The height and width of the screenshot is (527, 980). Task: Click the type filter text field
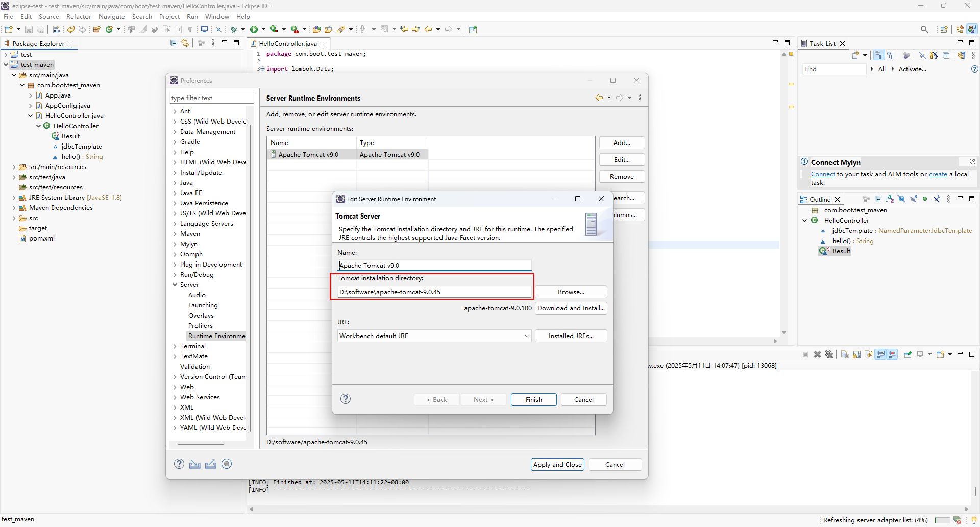[211, 98]
